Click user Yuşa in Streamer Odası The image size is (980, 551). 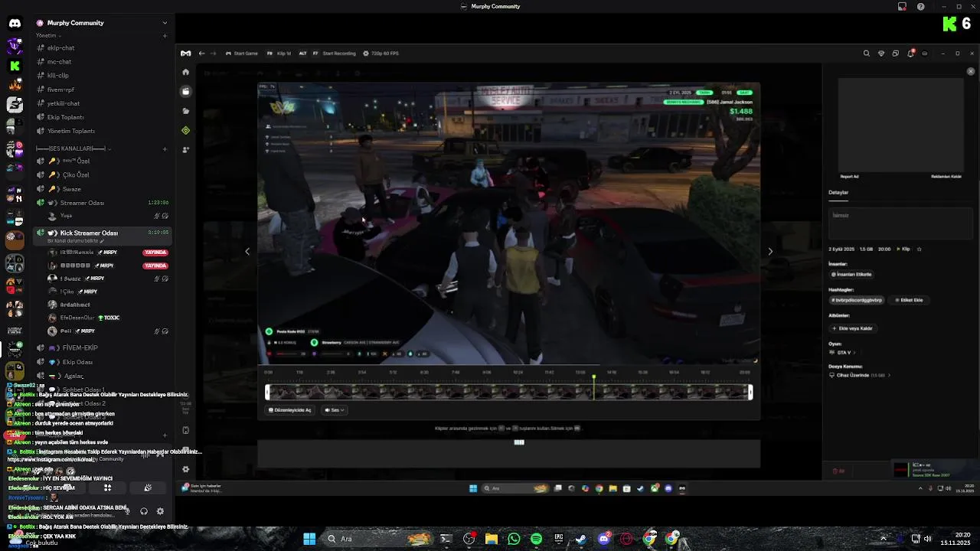click(x=66, y=216)
